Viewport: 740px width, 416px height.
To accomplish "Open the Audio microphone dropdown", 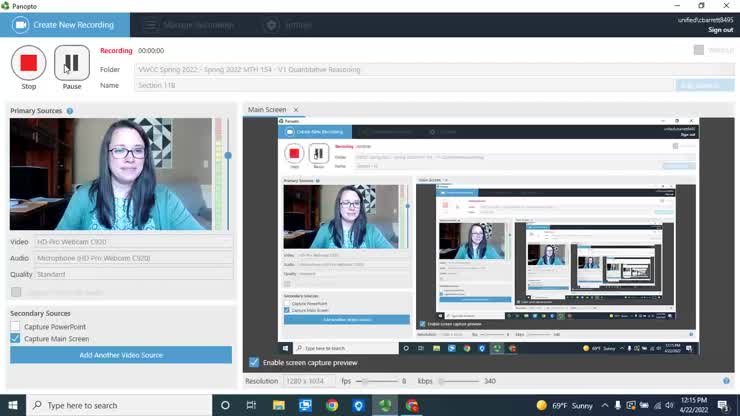I will 134,258.
